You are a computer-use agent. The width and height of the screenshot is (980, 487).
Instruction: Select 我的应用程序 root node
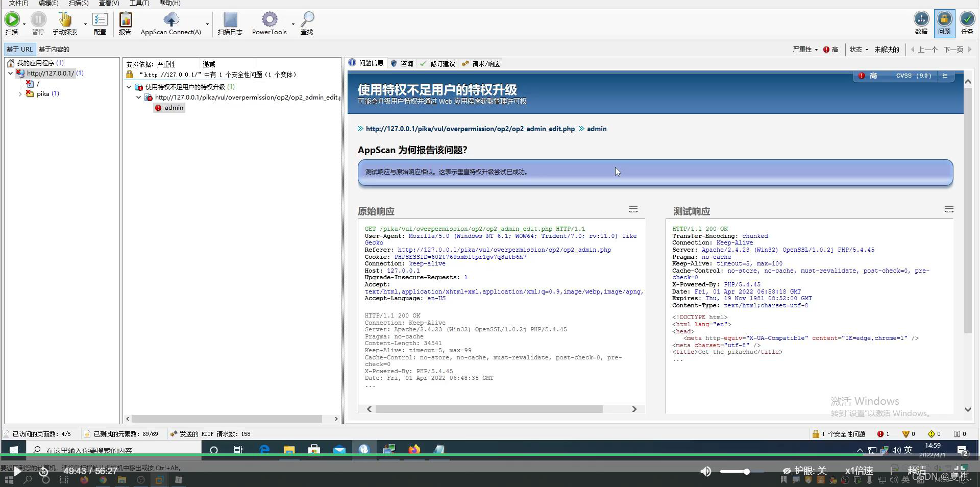point(36,63)
